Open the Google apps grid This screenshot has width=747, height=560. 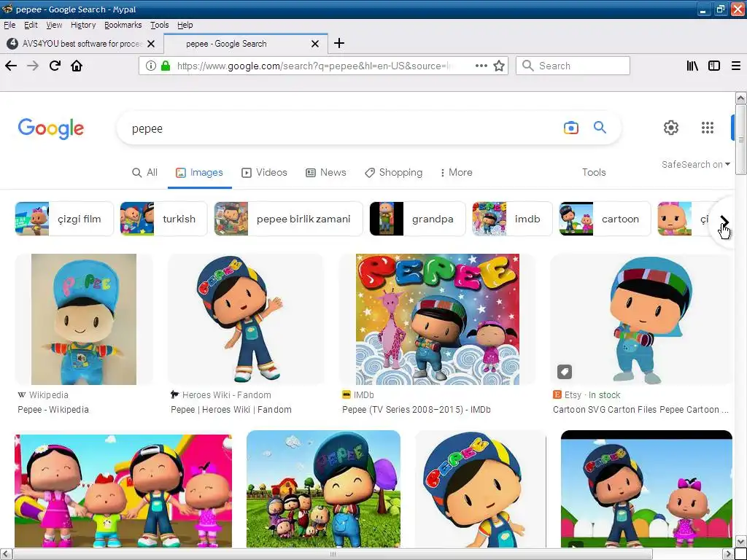[x=708, y=128]
